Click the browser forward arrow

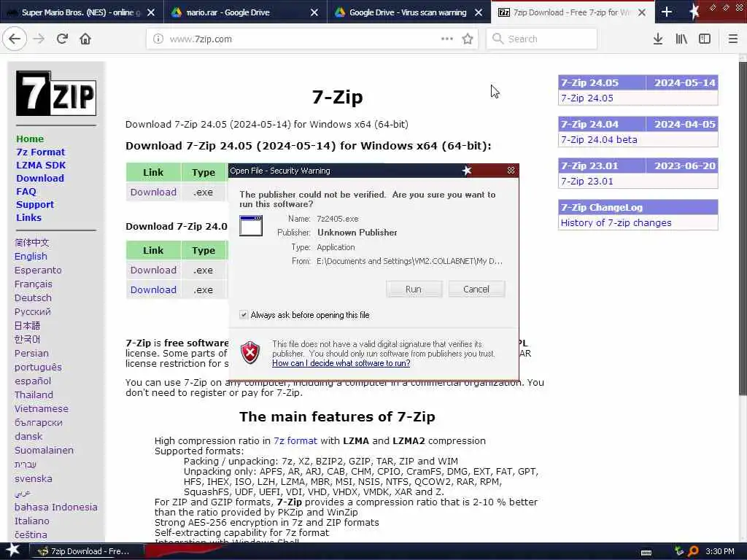tap(39, 39)
